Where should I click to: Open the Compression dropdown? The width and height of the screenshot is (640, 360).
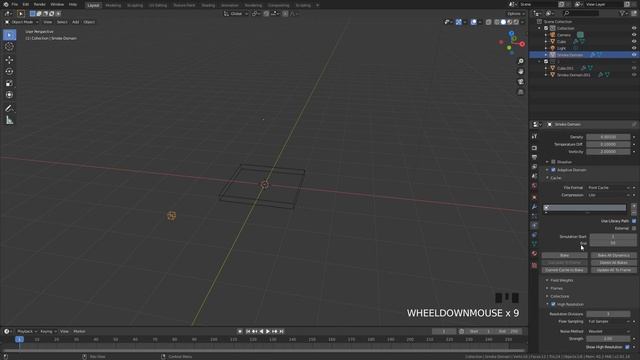609,195
